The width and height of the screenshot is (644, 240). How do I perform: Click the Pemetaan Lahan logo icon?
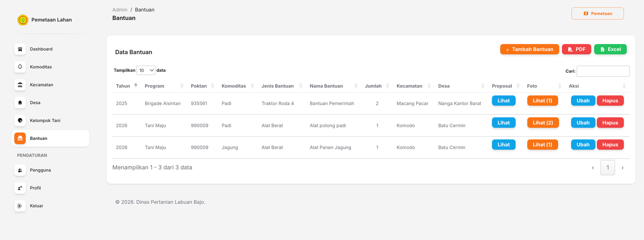pos(23,20)
